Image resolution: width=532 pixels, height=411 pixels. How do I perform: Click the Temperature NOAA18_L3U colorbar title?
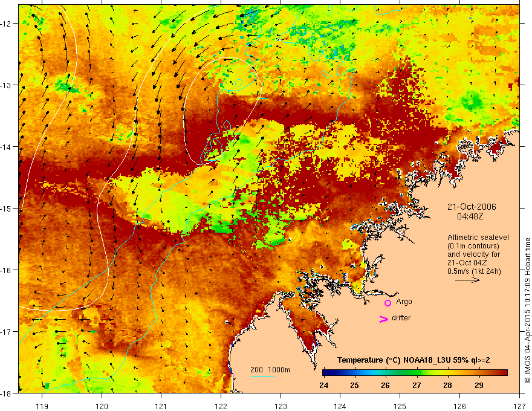point(414,360)
